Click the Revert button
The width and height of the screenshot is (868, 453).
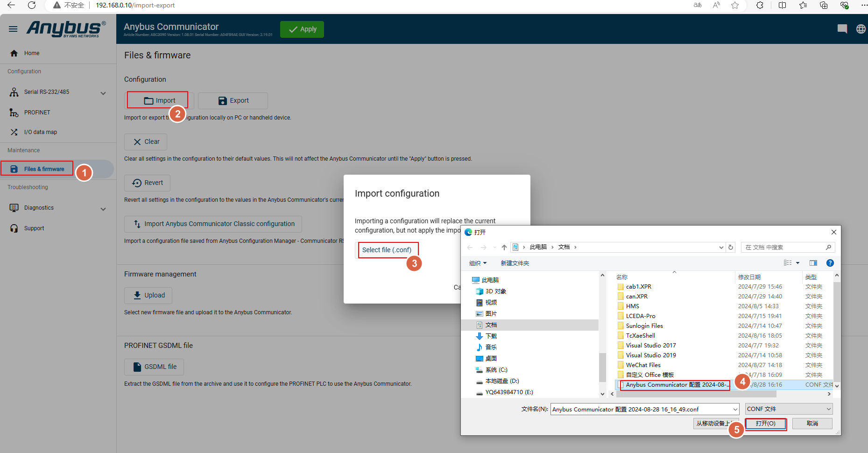coord(147,183)
